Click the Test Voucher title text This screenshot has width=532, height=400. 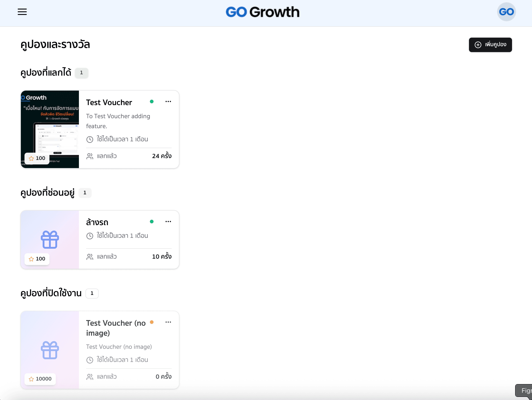[109, 103]
